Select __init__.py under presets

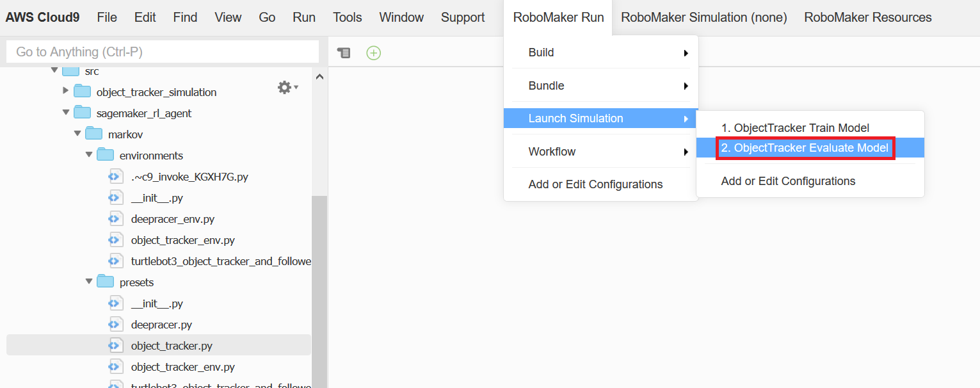point(157,303)
